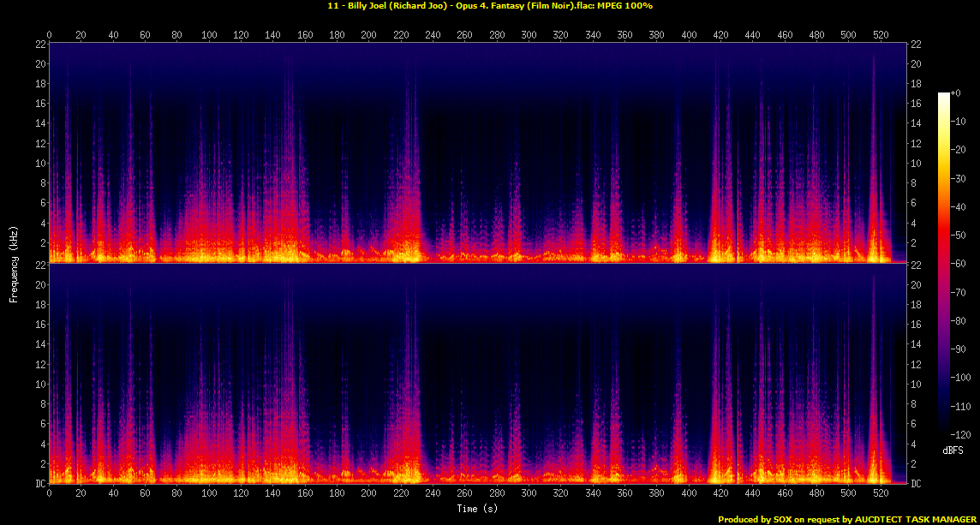Click the 400 mark on the bottom time axis

click(687, 494)
